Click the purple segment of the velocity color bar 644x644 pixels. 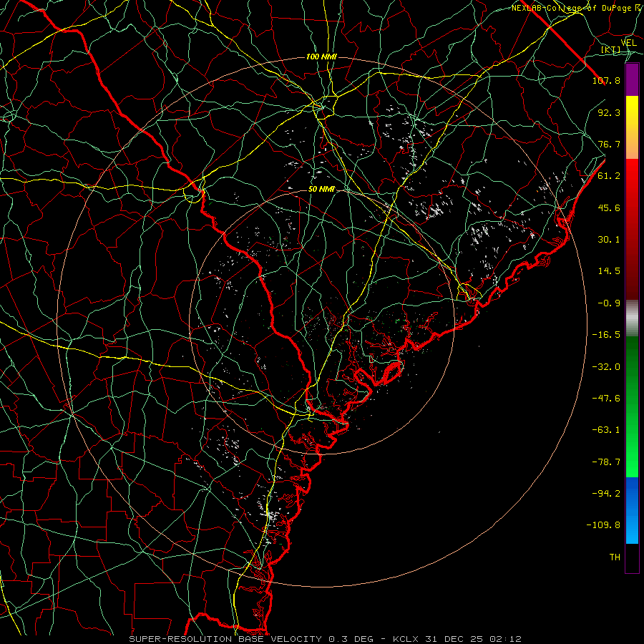point(632,79)
